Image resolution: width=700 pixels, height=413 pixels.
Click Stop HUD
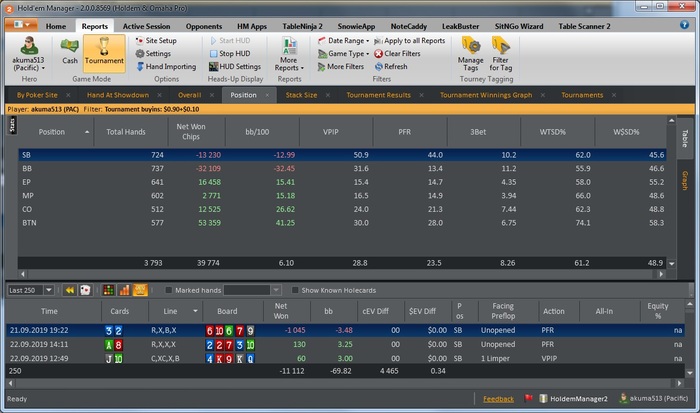229,54
